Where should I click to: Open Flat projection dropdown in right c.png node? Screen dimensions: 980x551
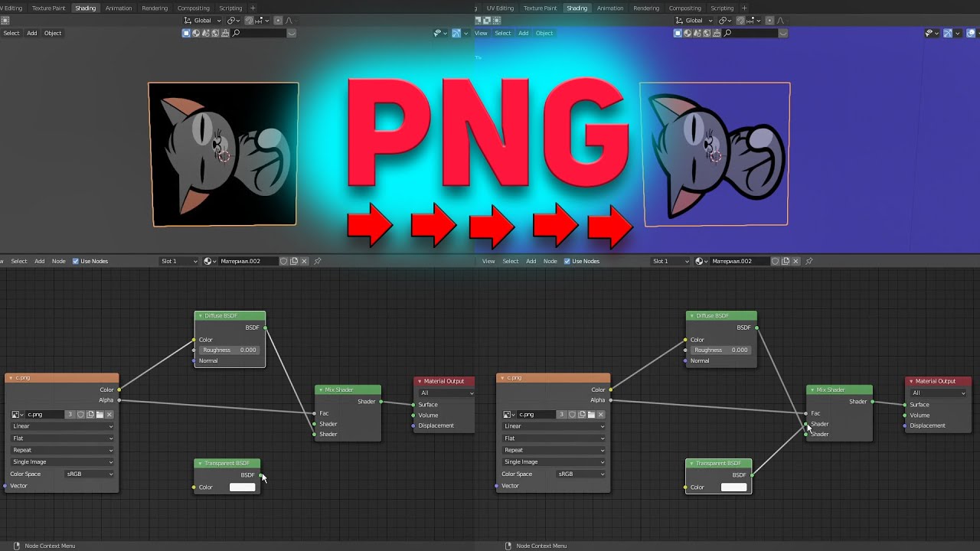click(554, 439)
